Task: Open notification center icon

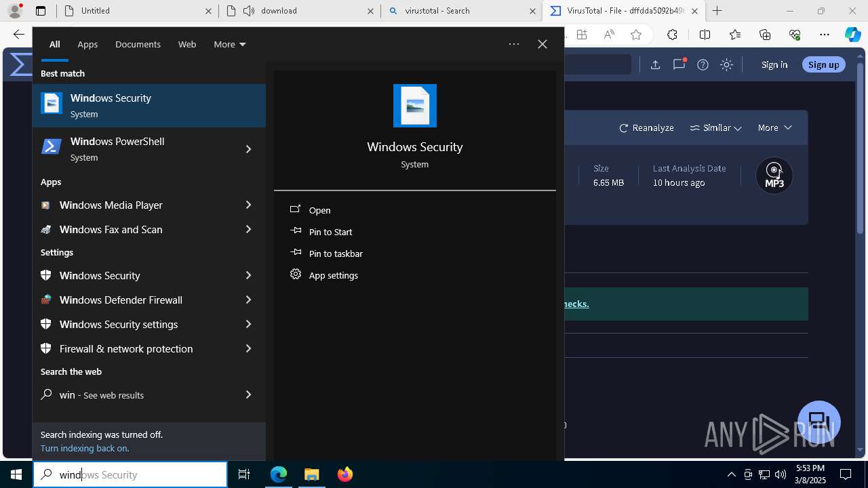Action: point(846,474)
